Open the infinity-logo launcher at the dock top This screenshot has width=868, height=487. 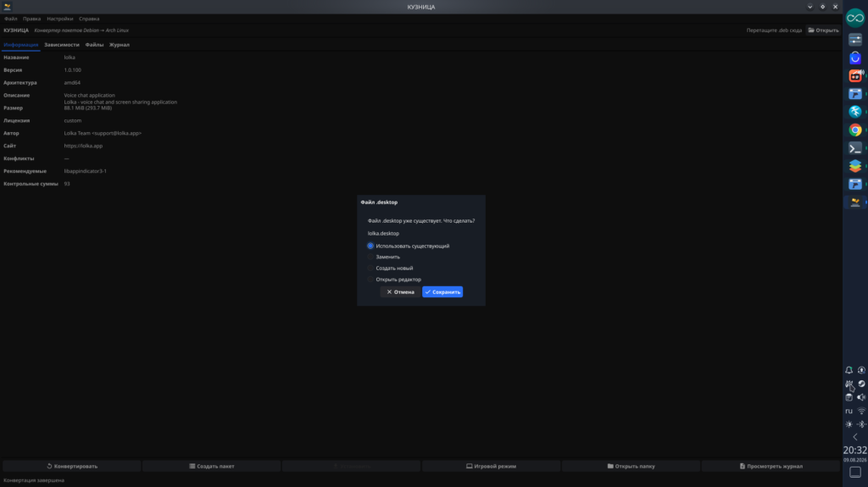855,18
